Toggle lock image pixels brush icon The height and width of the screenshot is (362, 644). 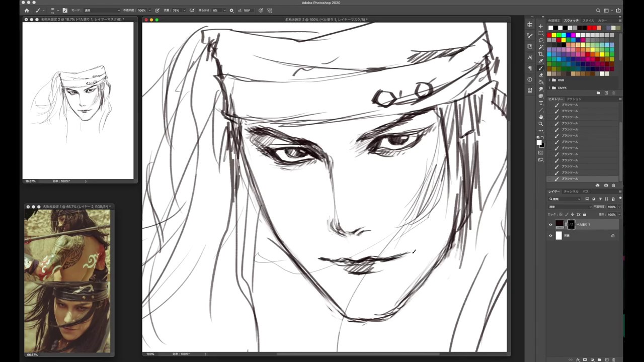(x=567, y=215)
